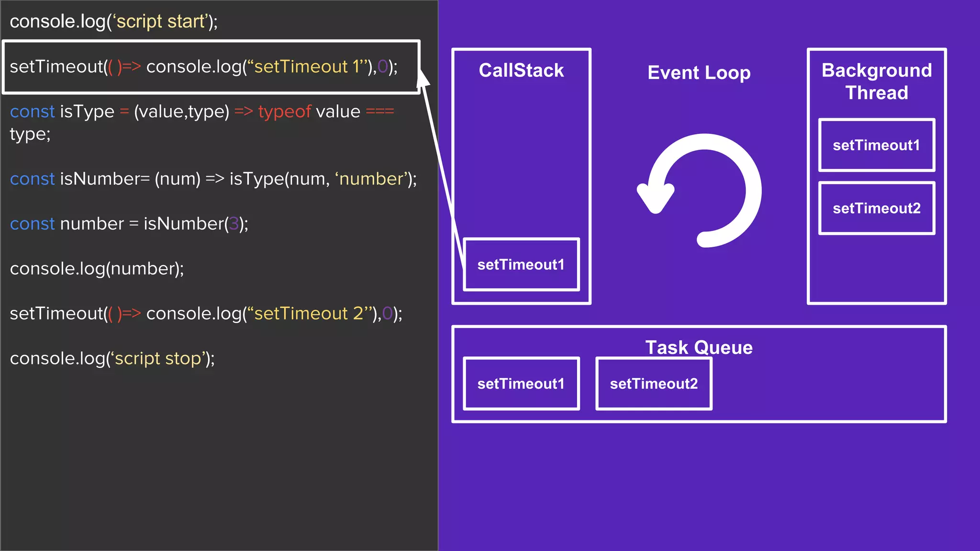Select setTimeout2 box in Background Thread
Viewport: 980px width, 551px height.
tap(877, 208)
